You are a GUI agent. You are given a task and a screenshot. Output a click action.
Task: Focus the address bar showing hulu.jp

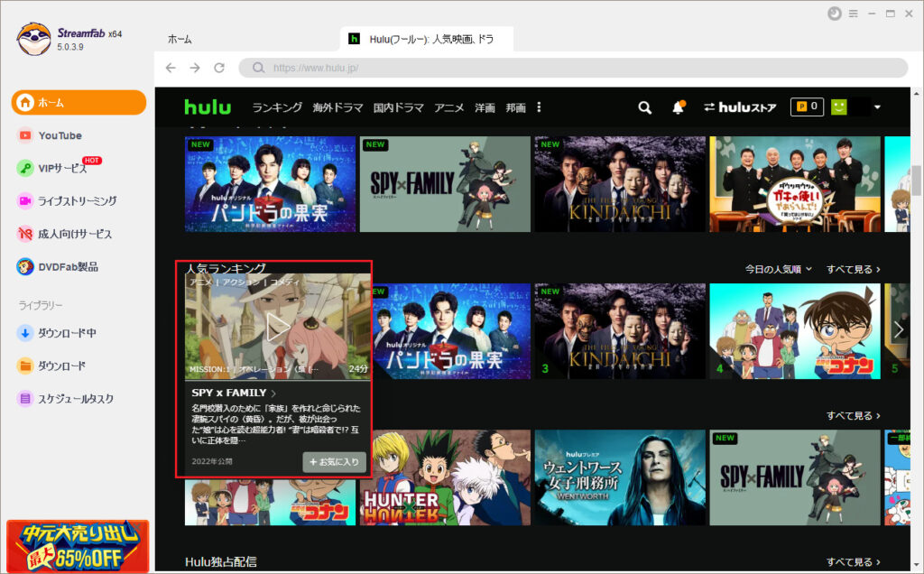click(573, 68)
